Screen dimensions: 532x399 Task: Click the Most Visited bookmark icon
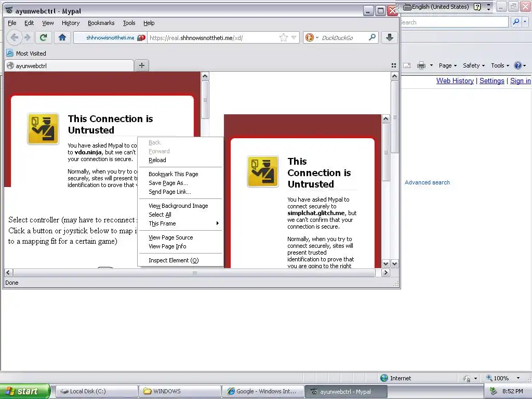[10, 54]
